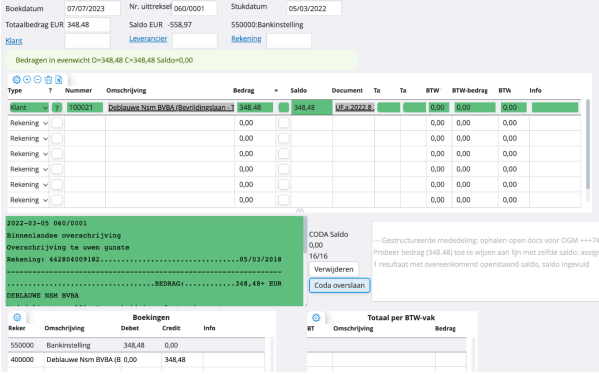Click the Verwijderen button
Viewport: 599px width, 374px height.
tap(334, 269)
